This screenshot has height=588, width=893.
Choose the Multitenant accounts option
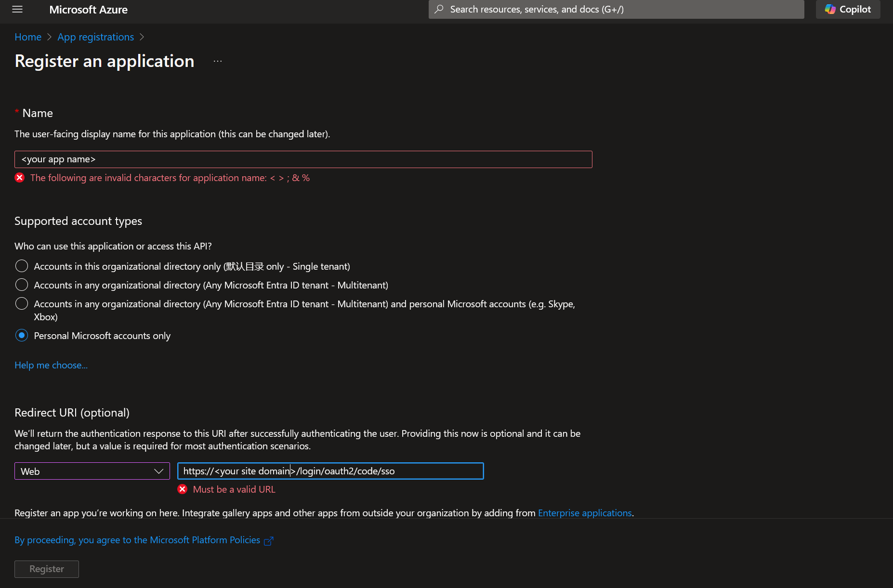click(x=21, y=285)
